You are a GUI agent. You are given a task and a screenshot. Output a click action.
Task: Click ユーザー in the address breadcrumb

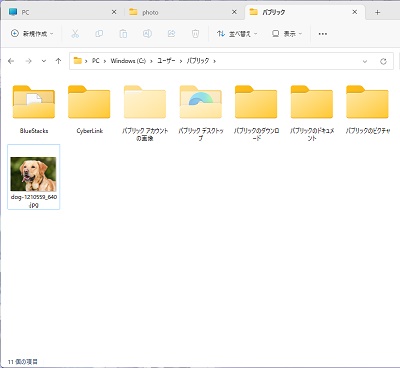point(166,61)
